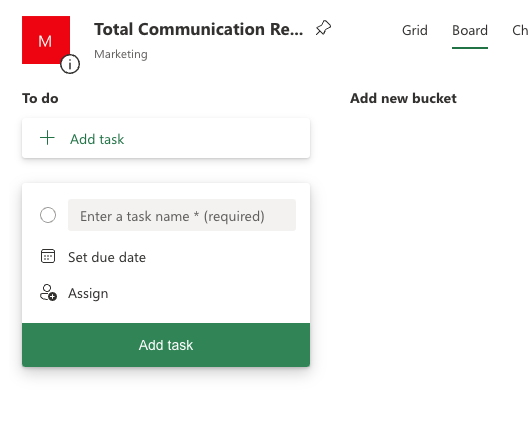Click the person-plus assign icon
This screenshot has height=425, width=528.
(x=48, y=293)
